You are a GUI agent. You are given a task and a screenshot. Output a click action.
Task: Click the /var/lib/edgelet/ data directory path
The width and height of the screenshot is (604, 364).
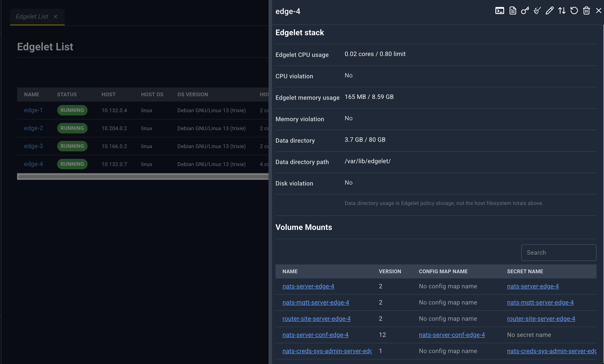[367, 161]
